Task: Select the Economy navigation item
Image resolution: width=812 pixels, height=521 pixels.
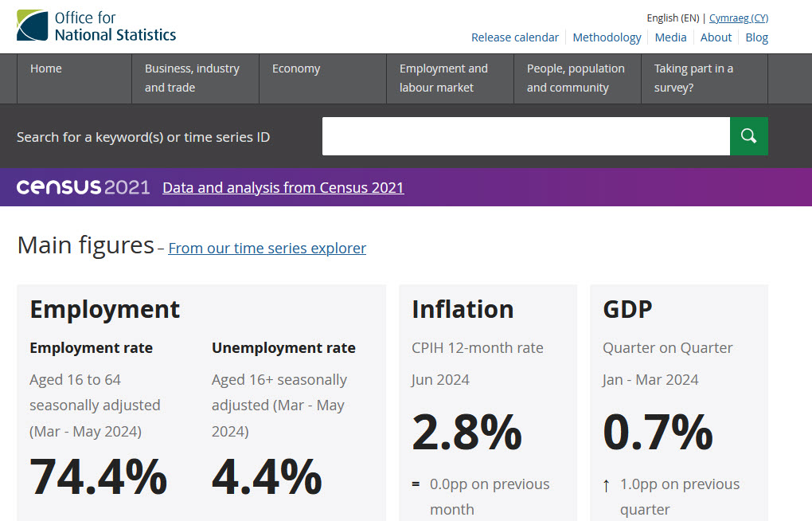Action: [296, 69]
